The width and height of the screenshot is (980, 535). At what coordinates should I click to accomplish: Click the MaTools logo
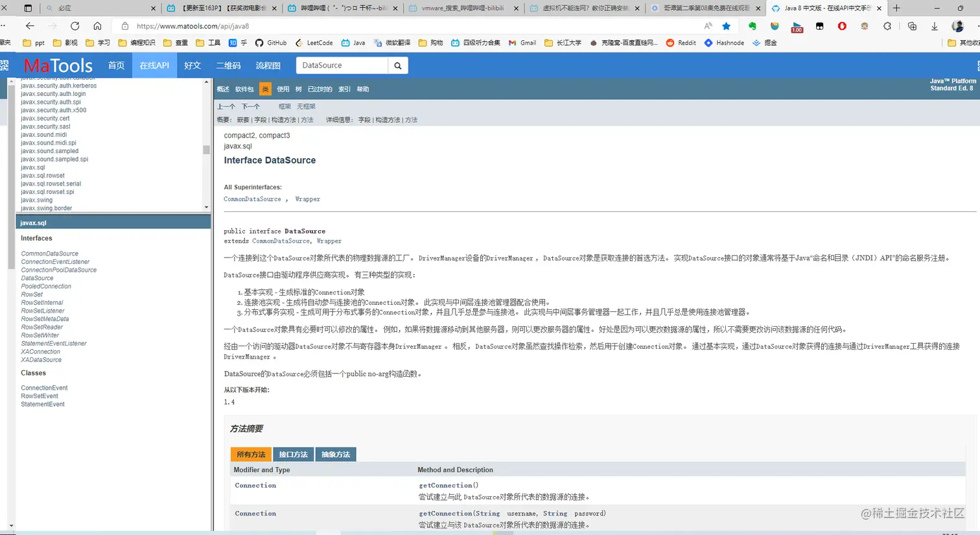[x=58, y=65]
